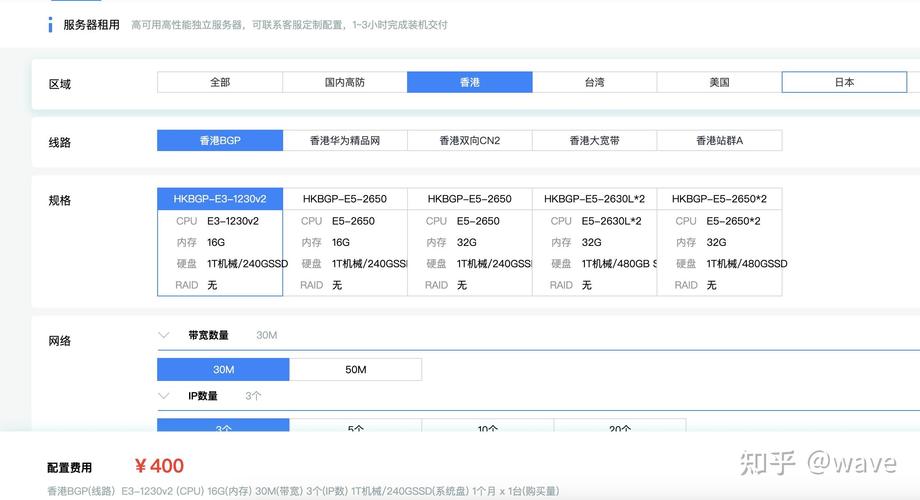Click the ¥400 configuration price
This screenshot has height=500, width=920.
[x=159, y=466]
